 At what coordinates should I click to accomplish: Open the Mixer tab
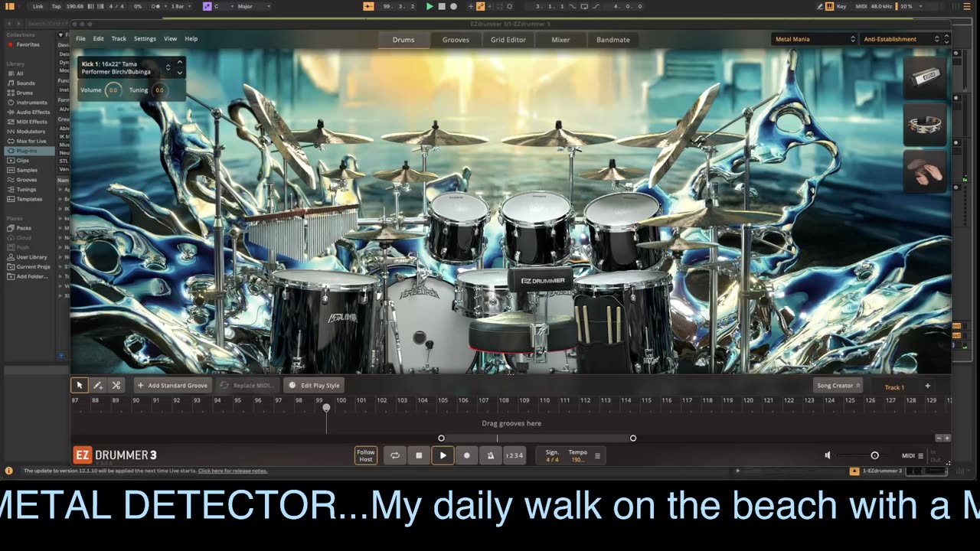(560, 40)
